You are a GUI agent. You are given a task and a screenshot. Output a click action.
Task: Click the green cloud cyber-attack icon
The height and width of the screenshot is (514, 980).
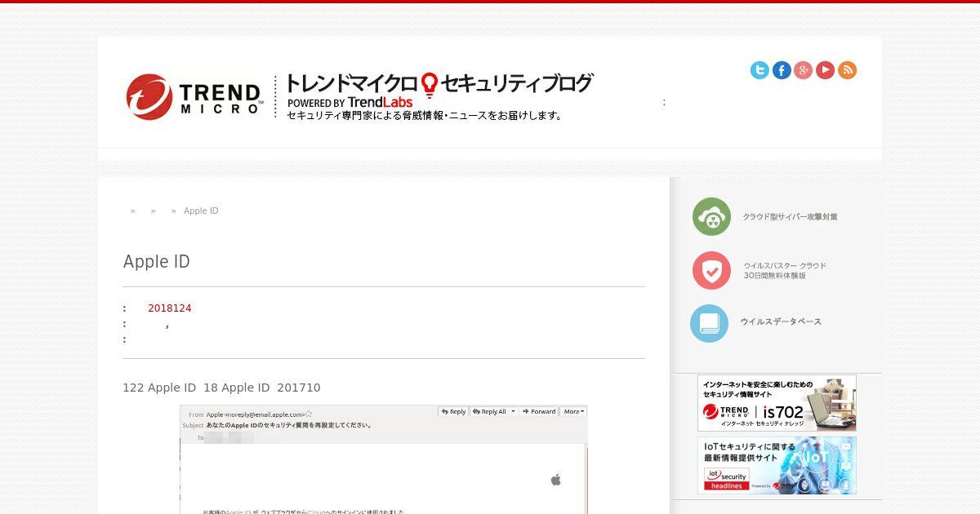pyautogui.click(x=712, y=217)
